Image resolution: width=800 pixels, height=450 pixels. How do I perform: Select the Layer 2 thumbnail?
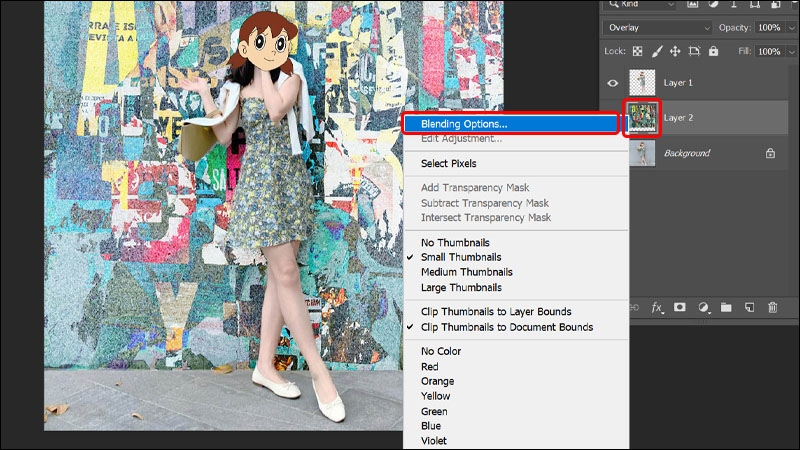642,118
